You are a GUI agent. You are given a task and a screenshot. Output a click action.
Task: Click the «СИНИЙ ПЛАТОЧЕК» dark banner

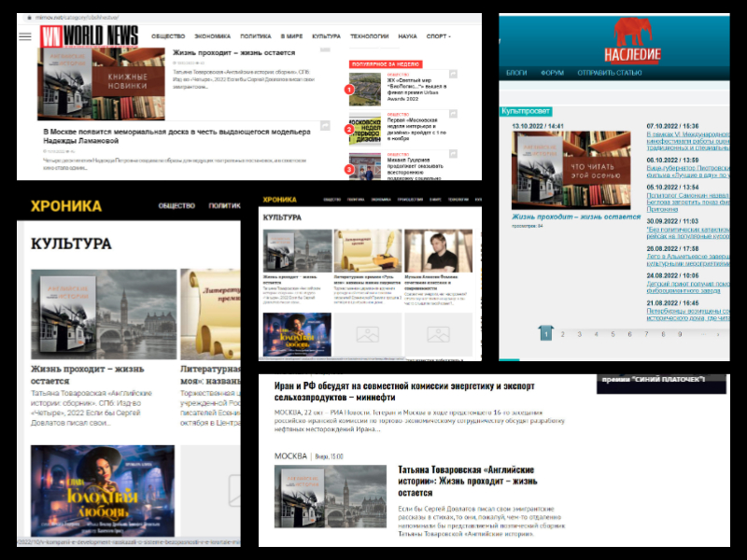(x=661, y=384)
